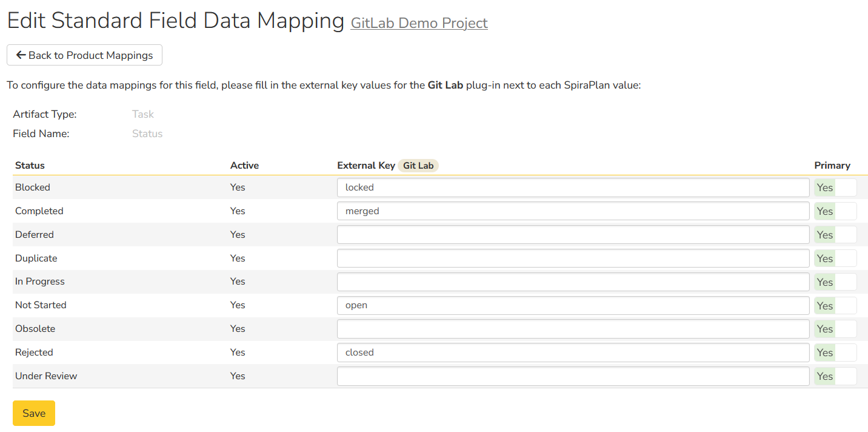The width and height of the screenshot is (868, 432).
Task: Click the Rejected external key field with 'closed'
Action: [x=573, y=353]
